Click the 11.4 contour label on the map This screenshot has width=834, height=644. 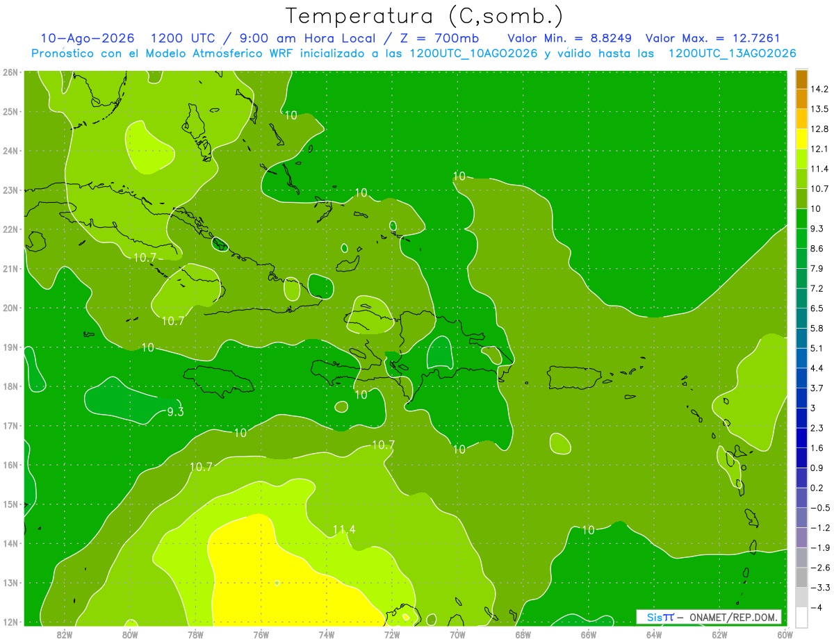click(344, 530)
